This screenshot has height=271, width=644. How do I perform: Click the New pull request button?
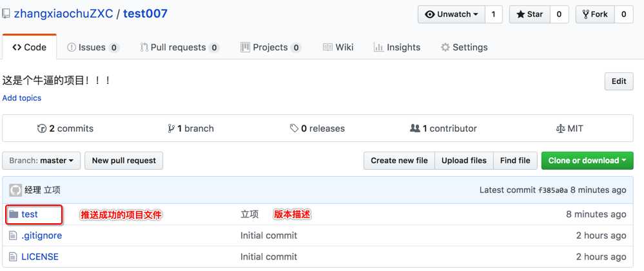tap(124, 161)
